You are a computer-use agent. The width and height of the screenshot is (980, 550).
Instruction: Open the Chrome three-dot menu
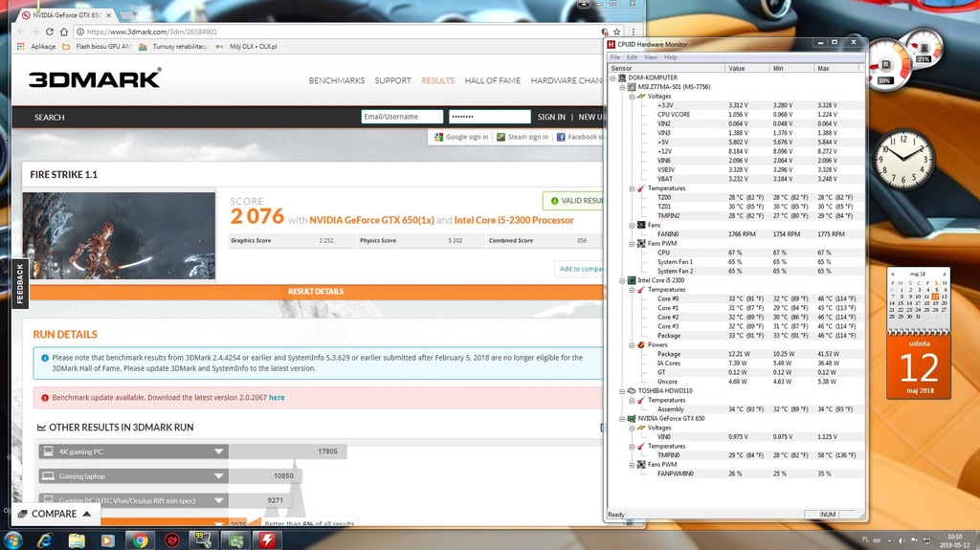tap(634, 32)
